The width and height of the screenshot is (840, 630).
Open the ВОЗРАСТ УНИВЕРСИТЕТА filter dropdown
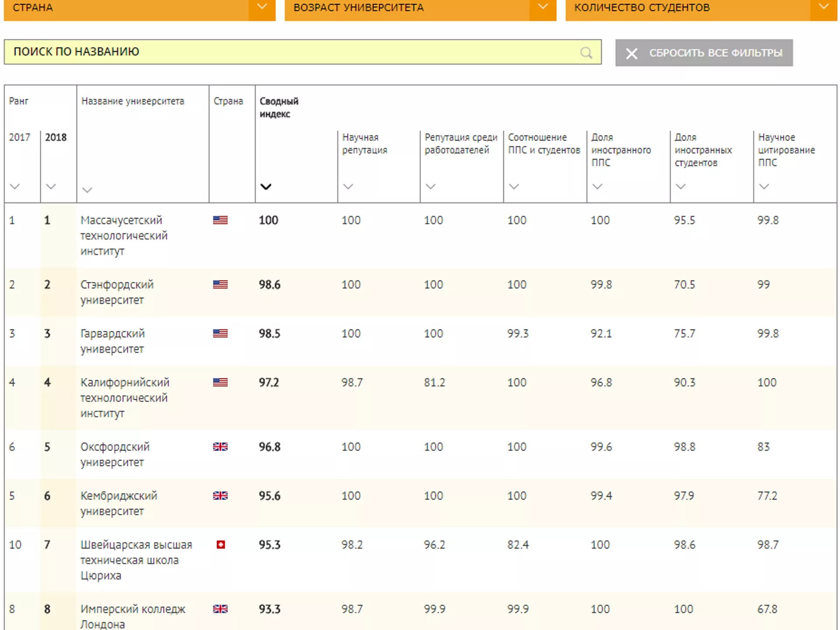pyautogui.click(x=420, y=10)
